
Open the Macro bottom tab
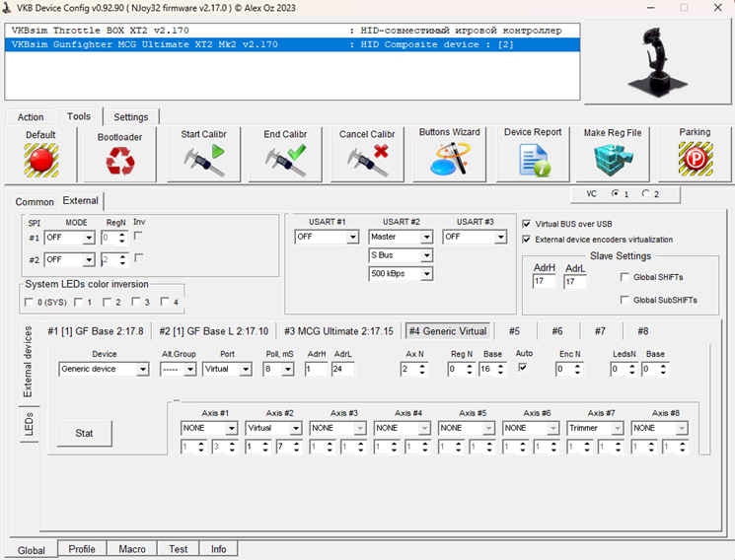pyautogui.click(x=132, y=549)
